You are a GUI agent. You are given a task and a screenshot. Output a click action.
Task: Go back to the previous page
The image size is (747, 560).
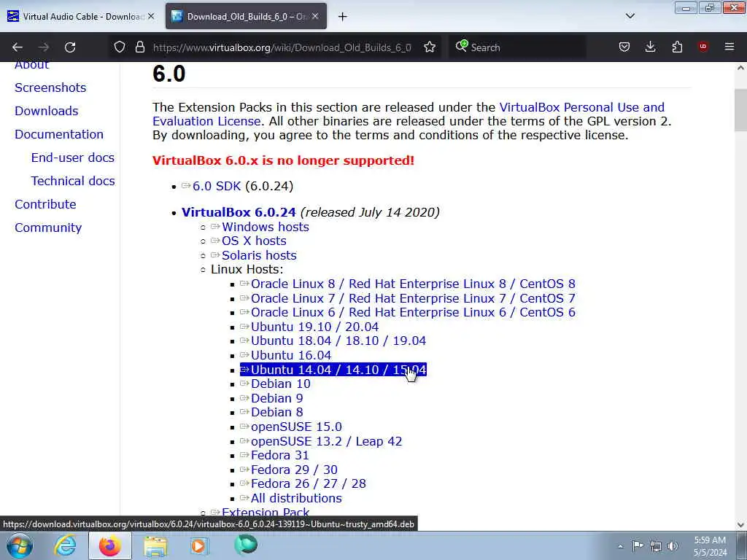pyautogui.click(x=18, y=47)
